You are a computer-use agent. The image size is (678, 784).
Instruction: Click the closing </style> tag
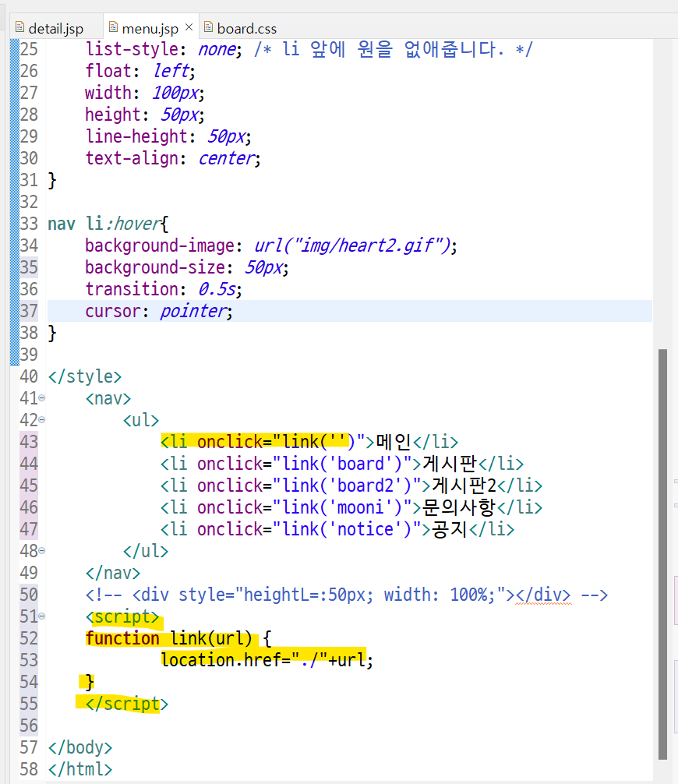point(84,376)
